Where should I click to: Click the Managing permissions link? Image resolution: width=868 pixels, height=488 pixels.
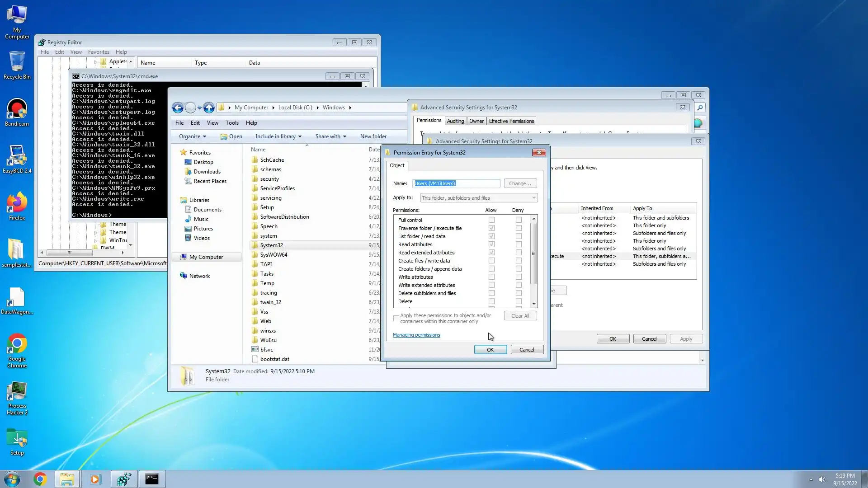[416, 335]
